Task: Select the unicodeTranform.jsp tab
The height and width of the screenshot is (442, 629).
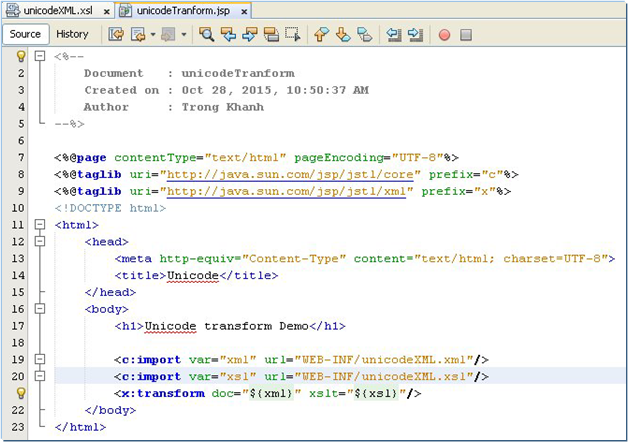Action: tap(183, 11)
